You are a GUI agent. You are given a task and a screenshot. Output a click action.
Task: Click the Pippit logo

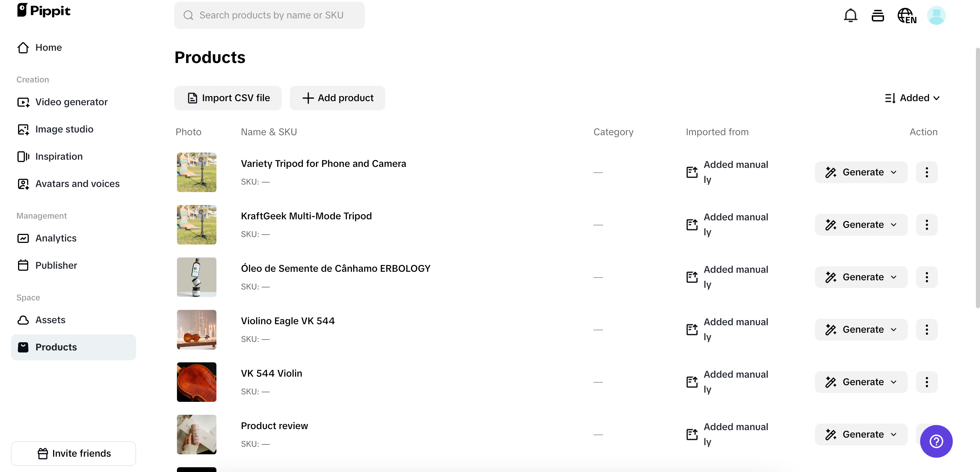click(44, 10)
